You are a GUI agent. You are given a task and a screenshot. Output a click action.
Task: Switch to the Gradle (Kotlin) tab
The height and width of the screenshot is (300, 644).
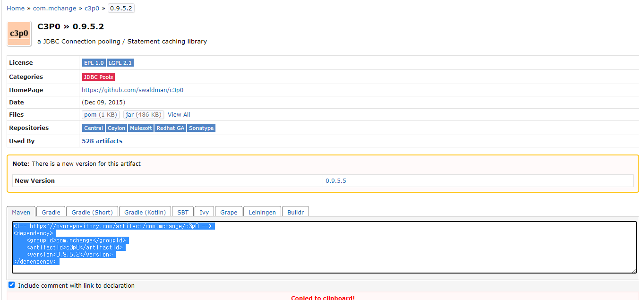[145, 212]
